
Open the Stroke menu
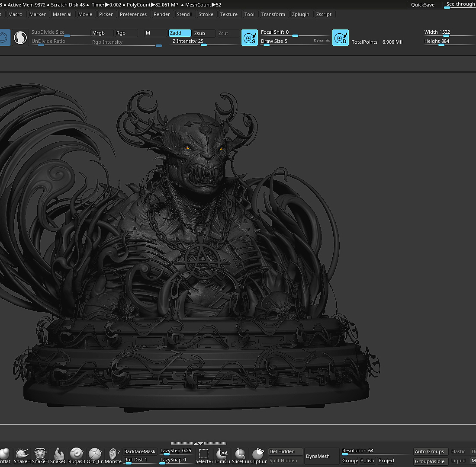tap(206, 14)
